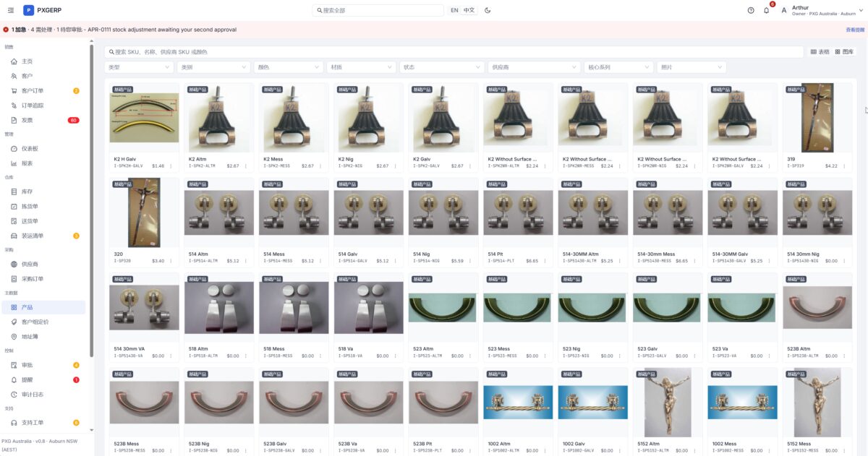Open the 核心系列 filter dropdown
Screen dimensions: 868x456
618,67
